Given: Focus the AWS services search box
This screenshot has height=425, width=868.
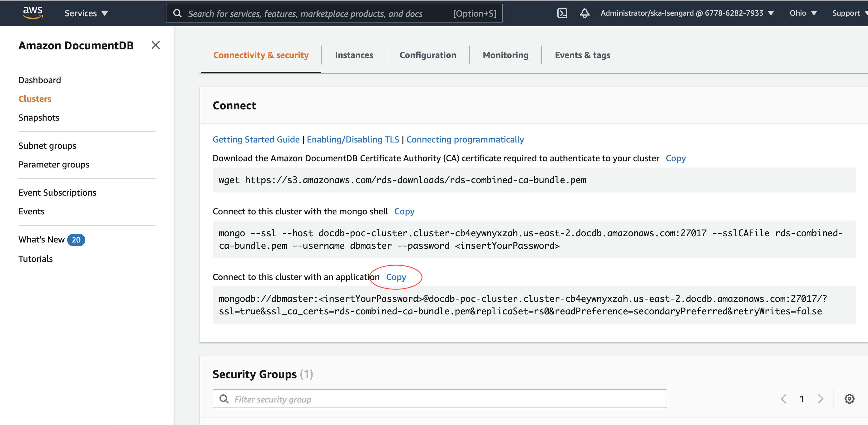Looking at the screenshot, I should pyautogui.click(x=334, y=13).
